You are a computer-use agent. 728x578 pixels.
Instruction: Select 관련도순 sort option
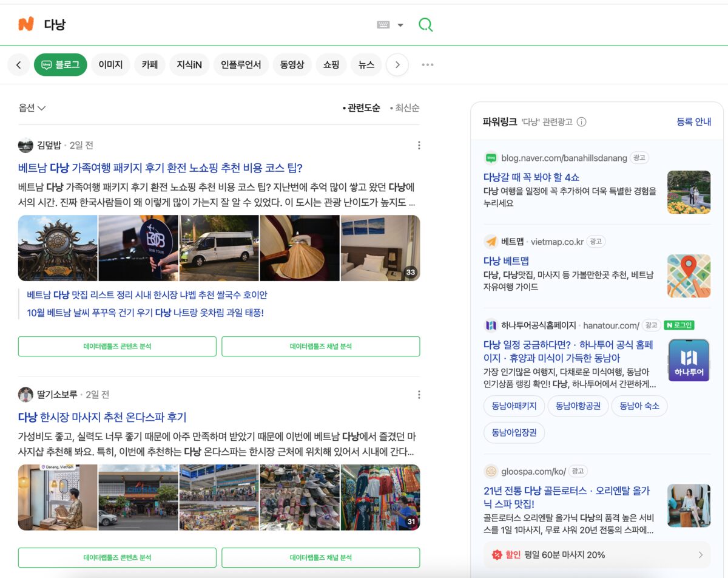point(361,108)
